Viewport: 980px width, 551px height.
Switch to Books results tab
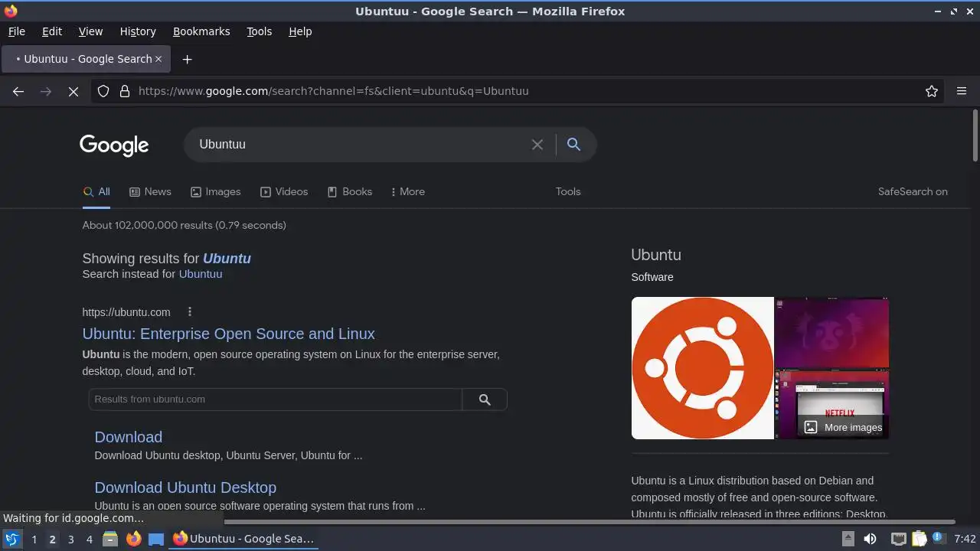coord(350,191)
